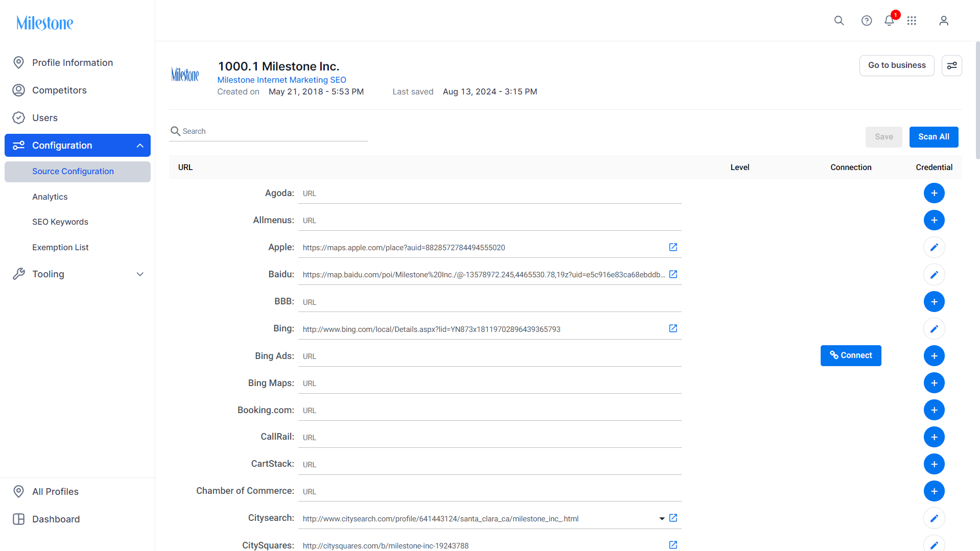Open the search icon in the top bar
This screenshot has width=980, height=551.
click(x=839, y=20)
